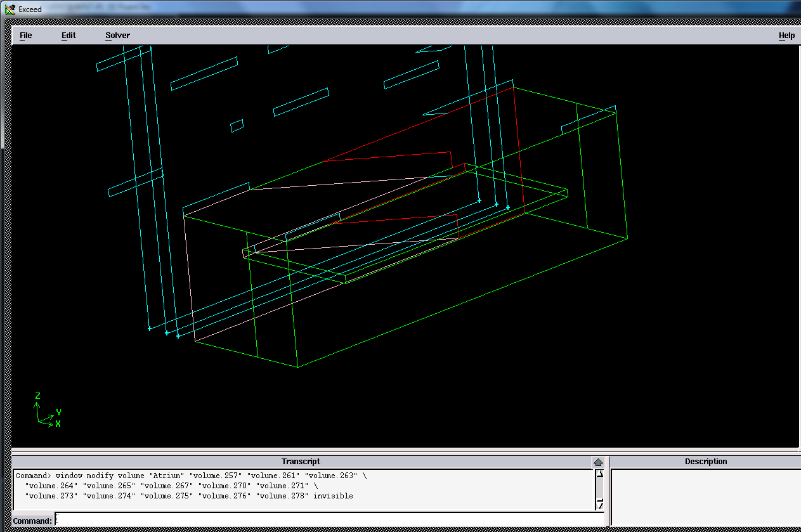Click the Transcript scrollbar down arrow

point(600,504)
